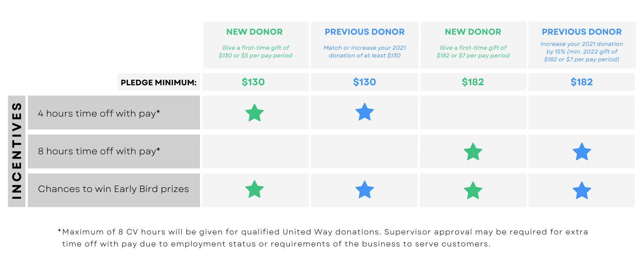Pick Early Bird green star under green $182

[x=473, y=190]
